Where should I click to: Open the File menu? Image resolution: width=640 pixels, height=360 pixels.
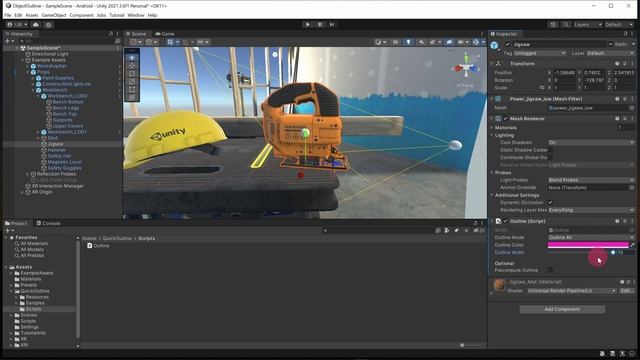coord(8,15)
